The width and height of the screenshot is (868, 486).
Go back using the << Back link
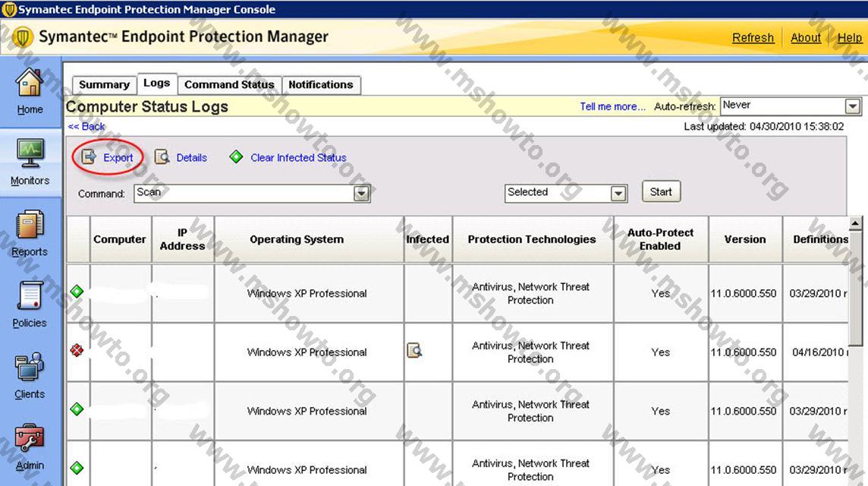coord(86,126)
